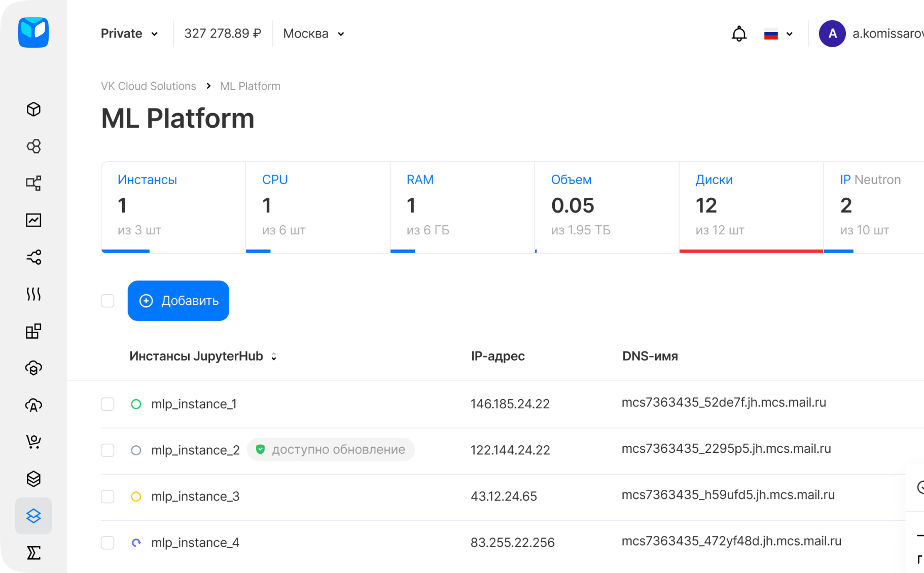Click the yellow status circle of mlp_instance_3
The width and height of the screenshot is (924, 573).
pyautogui.click(x=136, y=496)
